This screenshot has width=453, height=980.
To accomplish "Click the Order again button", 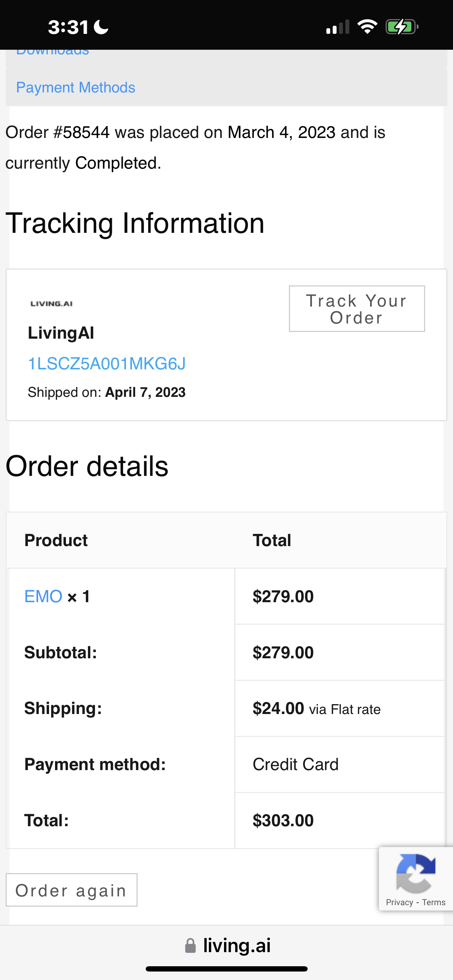I will (72, 890).
